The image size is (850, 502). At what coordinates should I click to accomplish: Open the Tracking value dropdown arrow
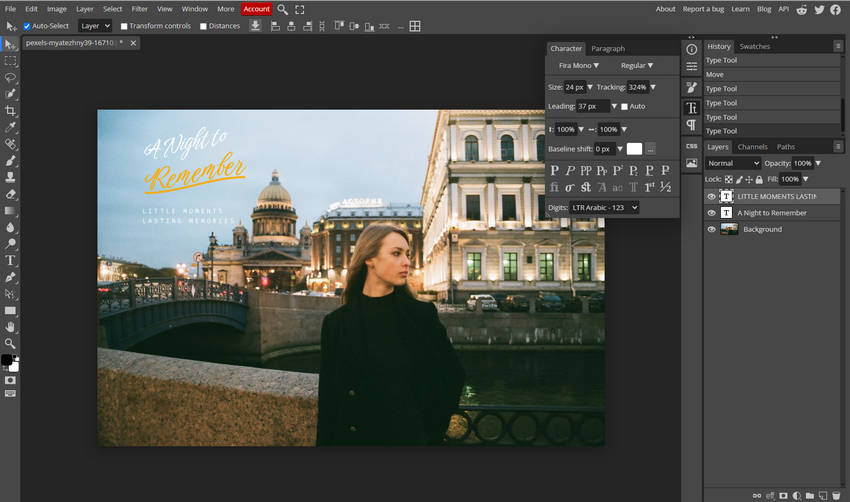pyautogui.click(x=653, y=87)
